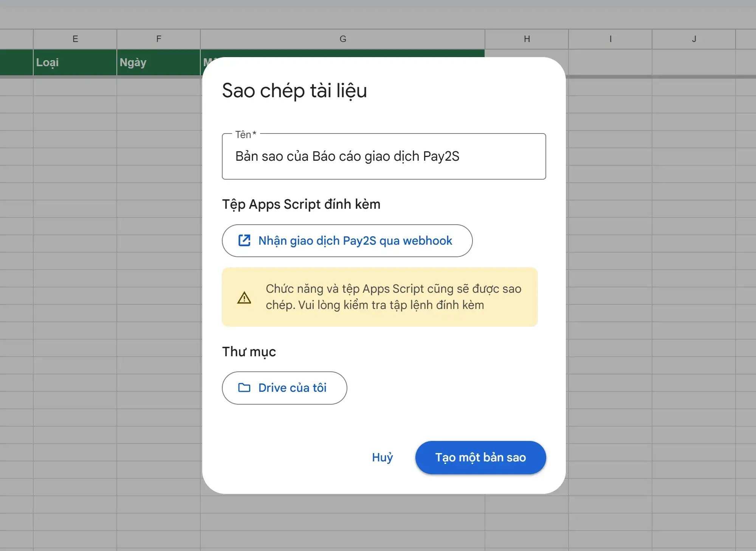
Task: Click the Tên document name input field
Action: pyautogui.click(x=384, y=156)
